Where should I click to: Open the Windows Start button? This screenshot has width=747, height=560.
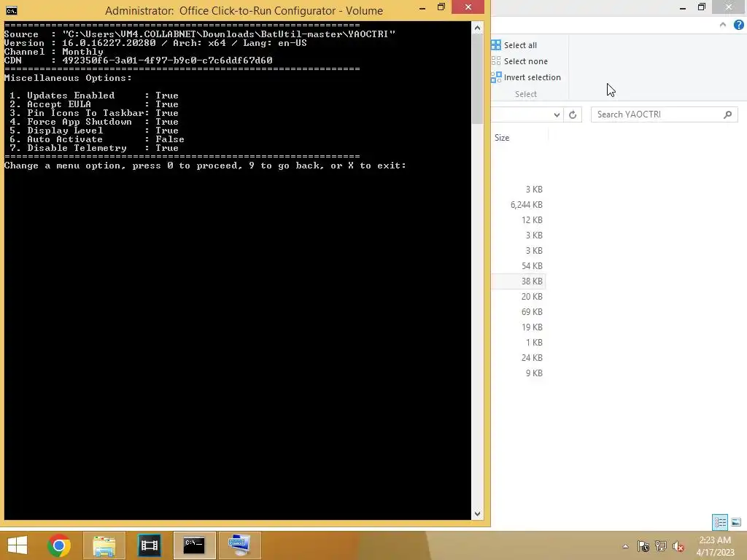click(18, 545)
